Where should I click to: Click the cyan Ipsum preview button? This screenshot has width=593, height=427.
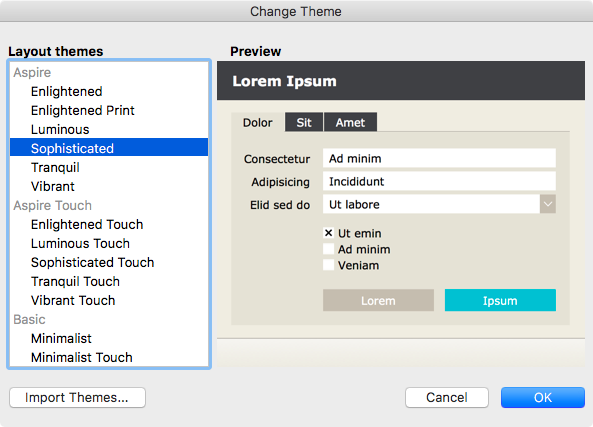tap(500, 300)
